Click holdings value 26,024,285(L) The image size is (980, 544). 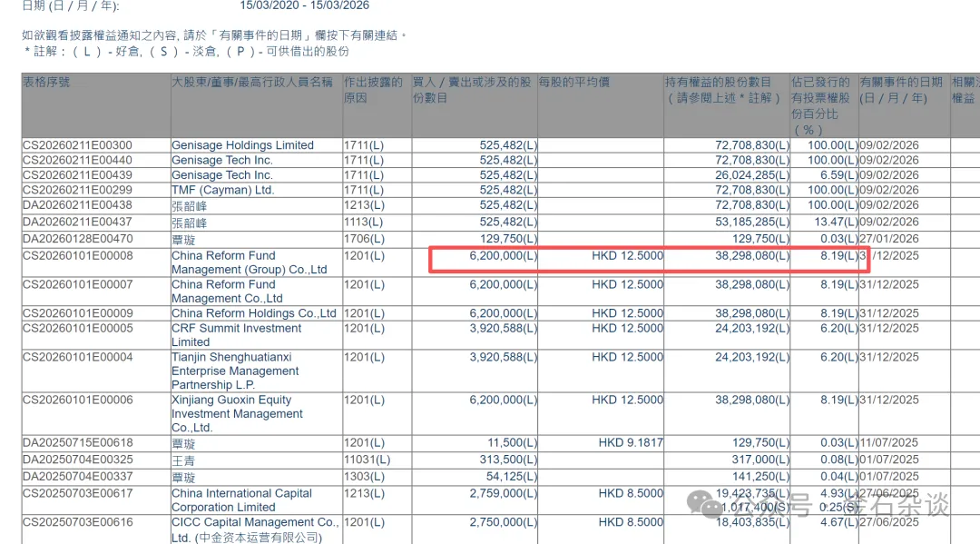pos(752,175)
